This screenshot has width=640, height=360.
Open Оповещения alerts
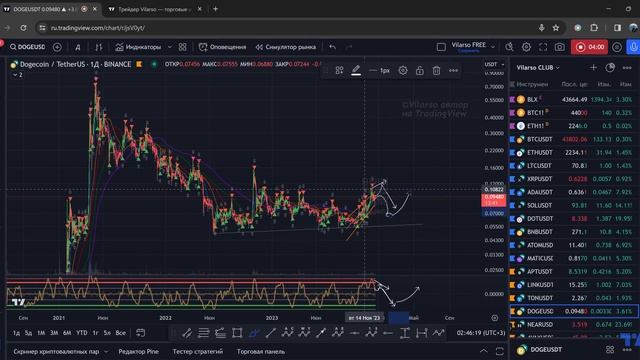click(222, 47)
